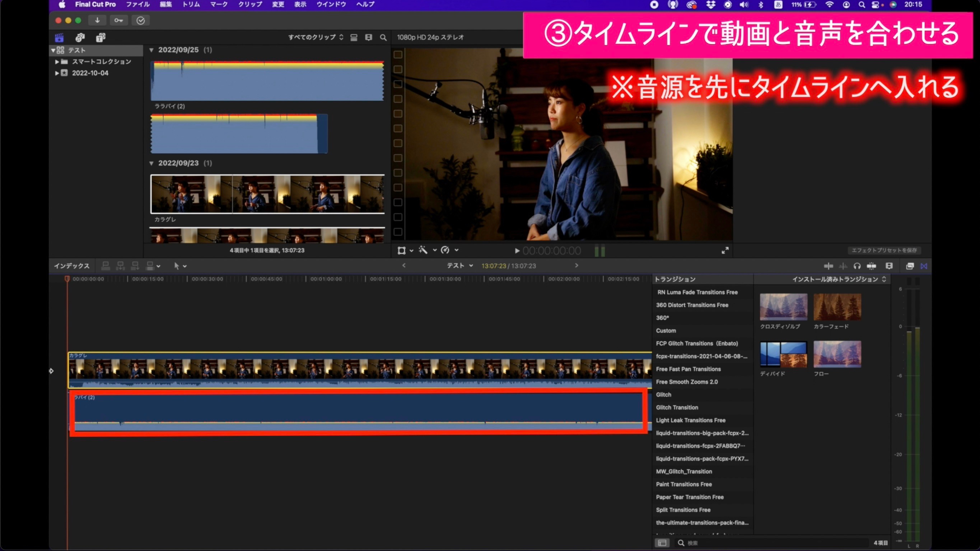Select the クロスディゾルブ transition thumbnail

(783, 306)
